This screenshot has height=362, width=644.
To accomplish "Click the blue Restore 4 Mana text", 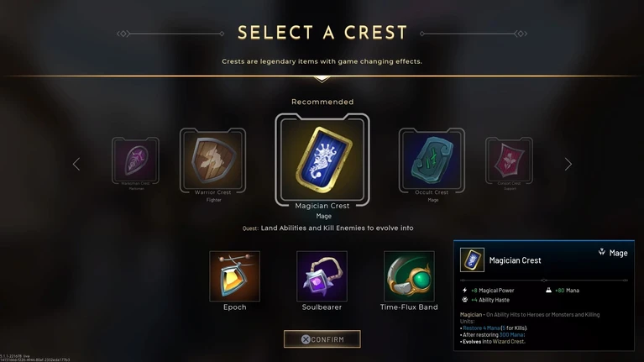I will (x=481, y=328).
